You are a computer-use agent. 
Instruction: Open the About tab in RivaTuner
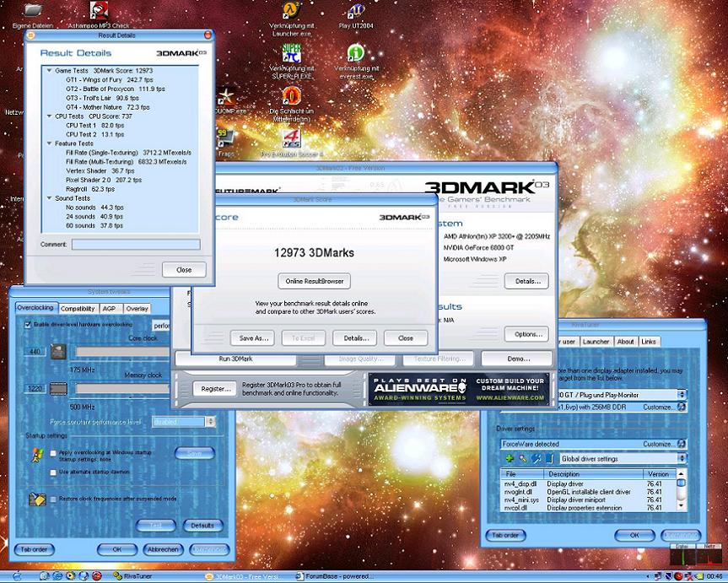[625, 342]
